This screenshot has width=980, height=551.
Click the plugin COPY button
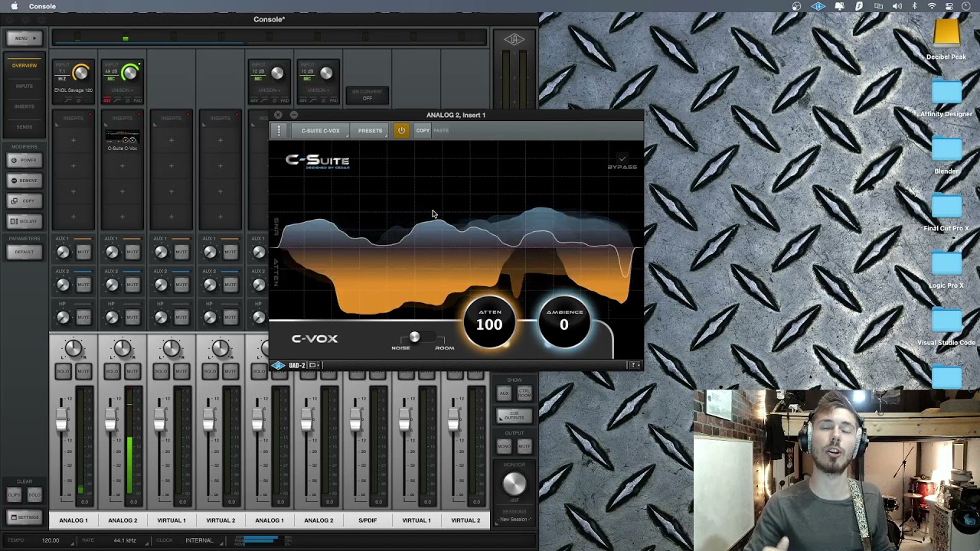point(423,130)
